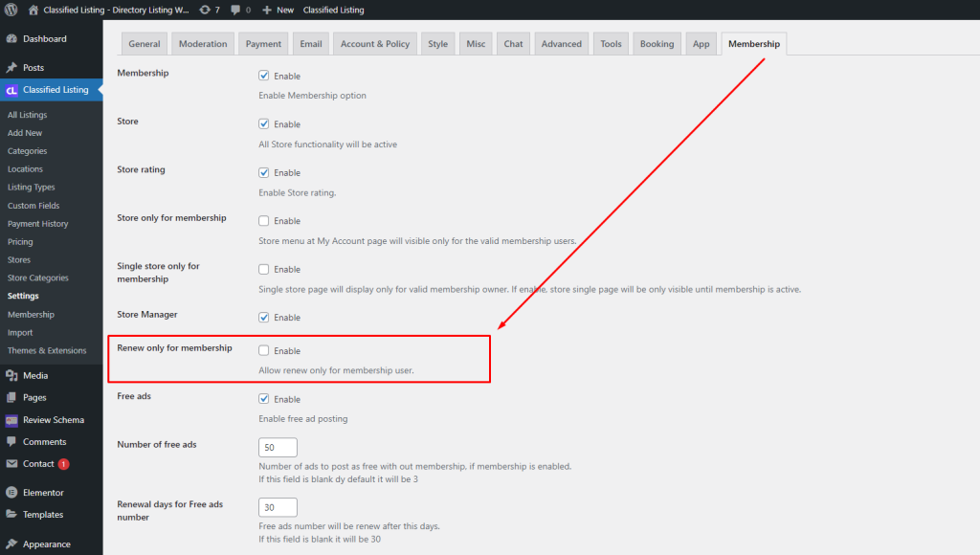Uncheck the Store Enable checkbox
The height and width of the screenshot is (555, 980).
(264, 123)
